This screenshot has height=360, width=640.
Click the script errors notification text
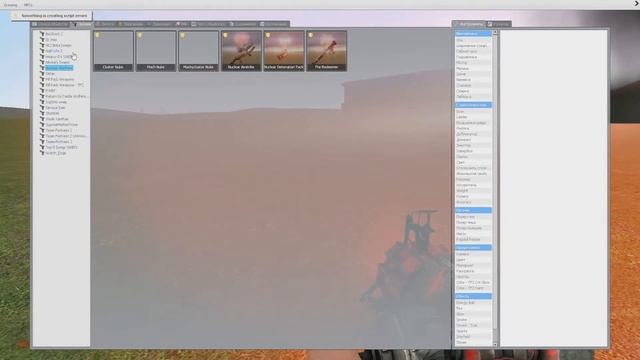pos(54,16)
